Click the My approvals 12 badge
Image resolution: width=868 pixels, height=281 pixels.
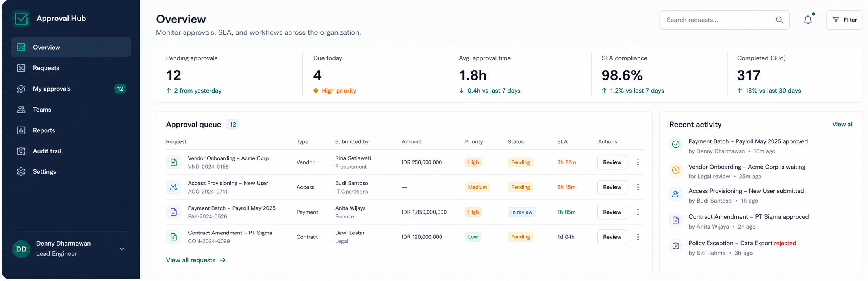120,89
